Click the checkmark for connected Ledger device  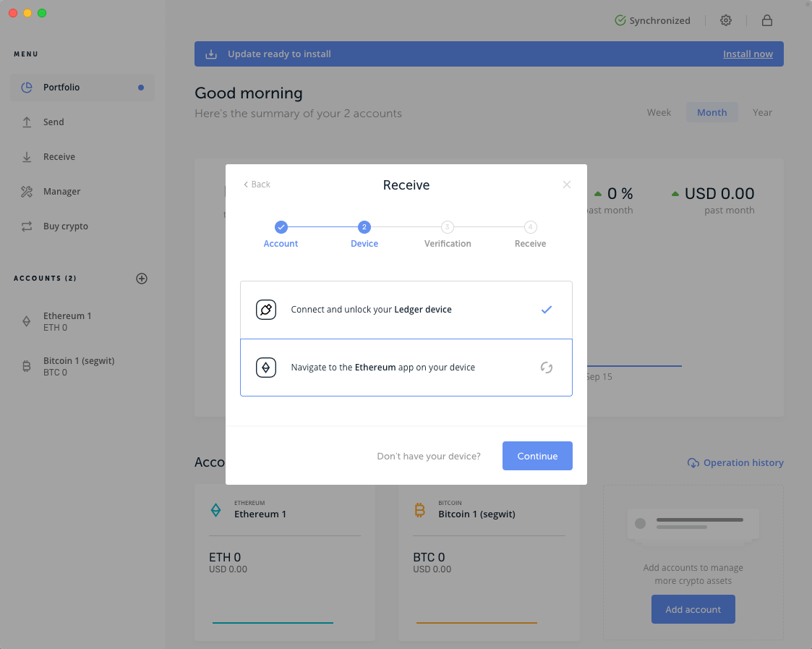click(x=547, y=309)
